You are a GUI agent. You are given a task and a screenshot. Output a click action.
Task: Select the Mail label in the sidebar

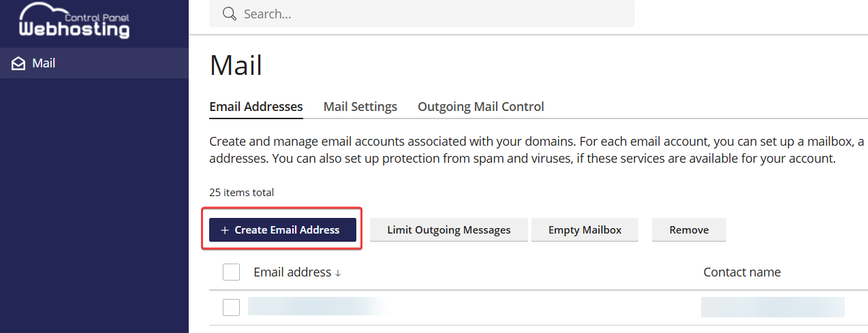[44, 63]
